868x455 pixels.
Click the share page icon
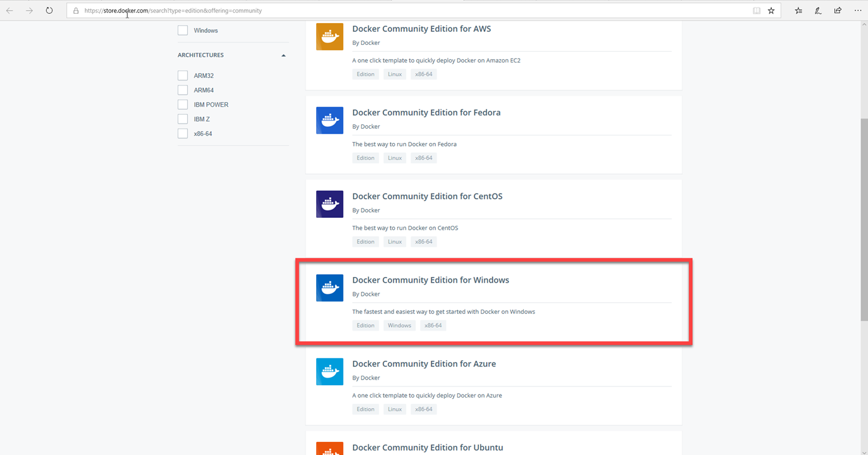pyautogui.click(x=838, y=11)
